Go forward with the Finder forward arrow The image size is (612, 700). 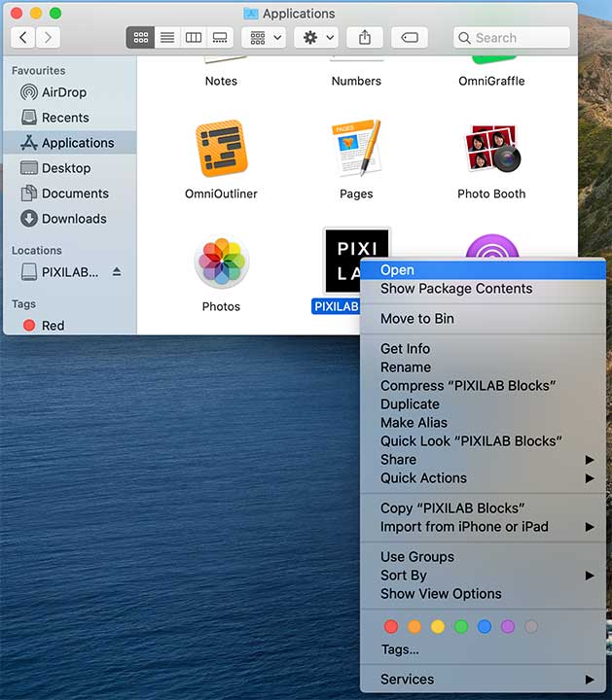coord(48,38)
